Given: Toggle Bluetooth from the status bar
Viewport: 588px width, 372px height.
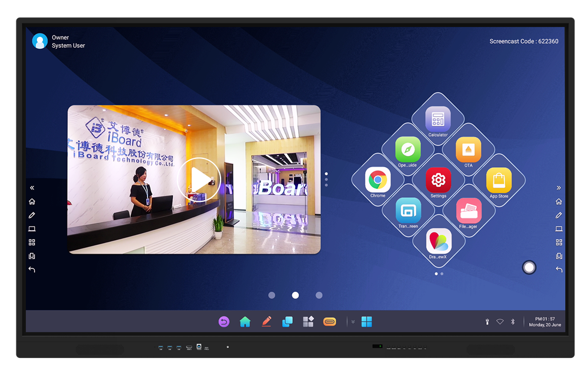Looking at the screenshot, I should click(x=514, y=321).
